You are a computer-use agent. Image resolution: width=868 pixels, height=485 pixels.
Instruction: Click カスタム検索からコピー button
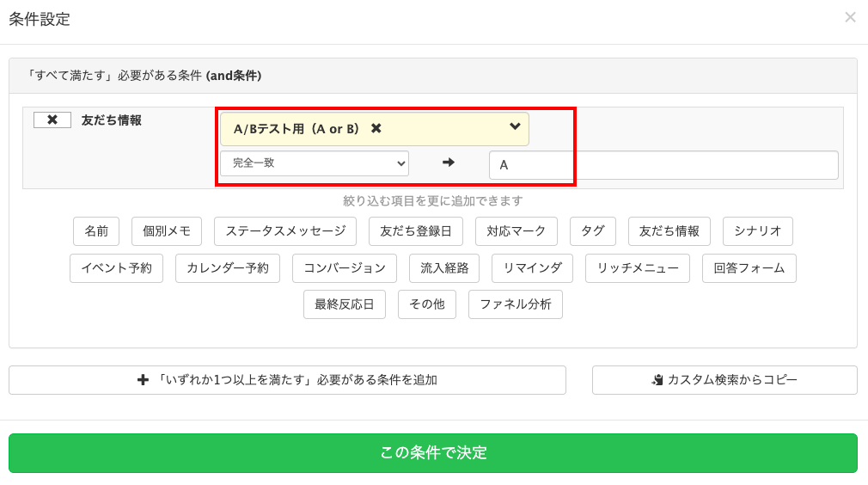coord(724,380)
